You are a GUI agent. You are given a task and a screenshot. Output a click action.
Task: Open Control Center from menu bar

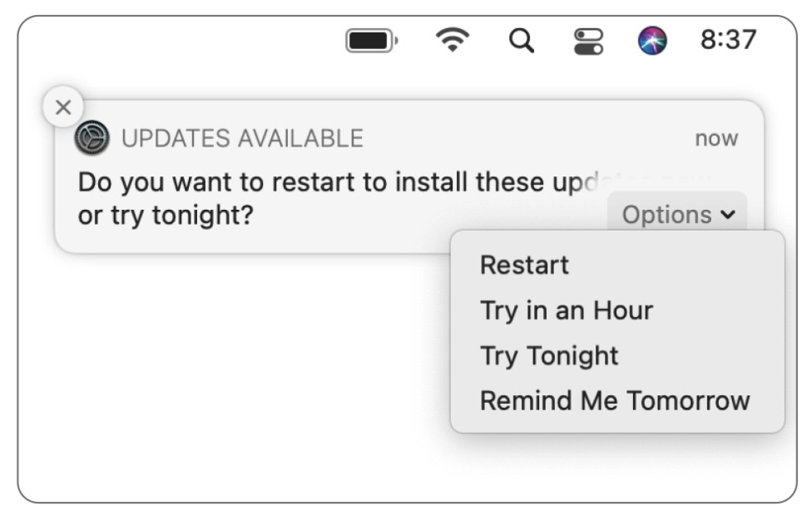tap(588, 41)
